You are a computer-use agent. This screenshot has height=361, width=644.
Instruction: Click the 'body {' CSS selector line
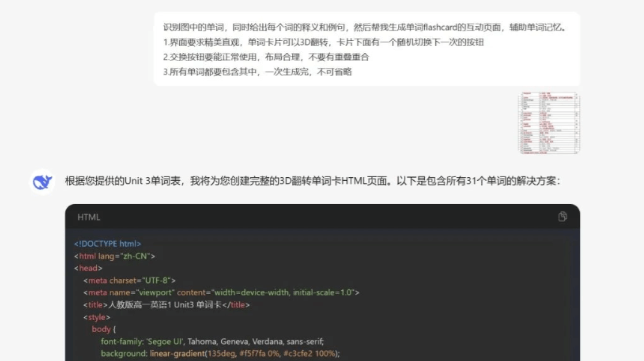pos(104,329)
